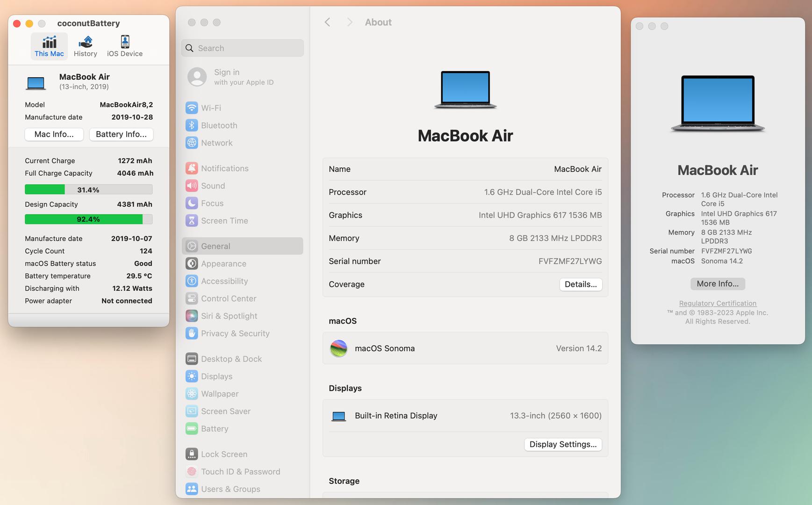Select Siri & Spotlight in the sidebar
Viewport: 812px width, 505px height.
229,316
